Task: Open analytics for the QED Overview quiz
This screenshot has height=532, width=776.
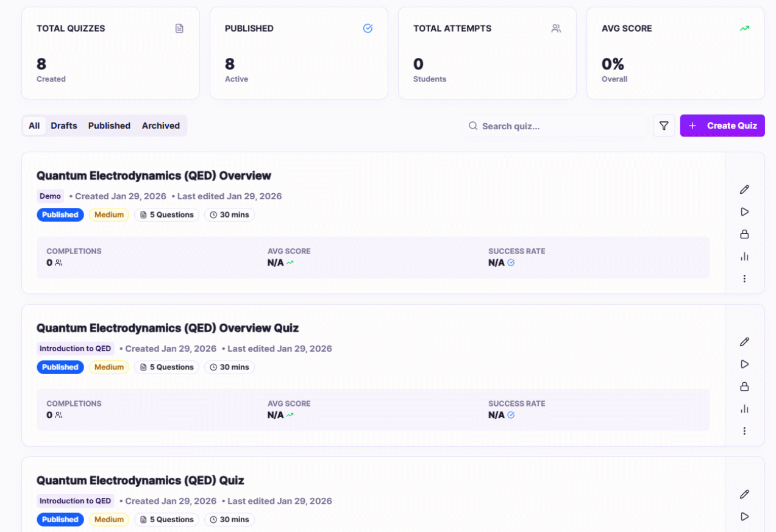Action: click(x=744, y=256)
